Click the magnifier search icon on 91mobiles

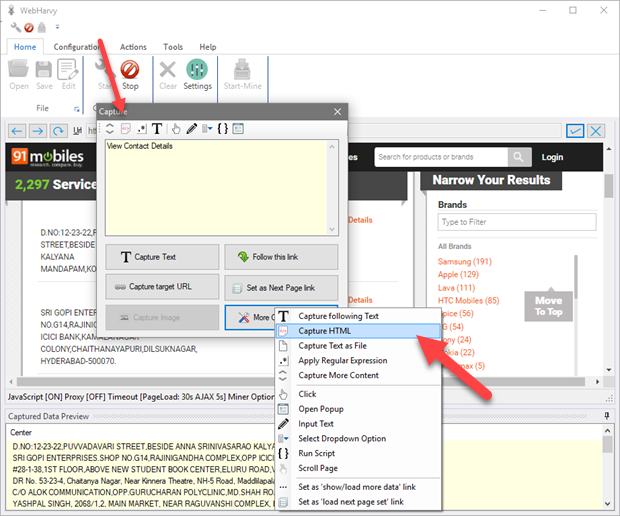[x=519, y=157]
